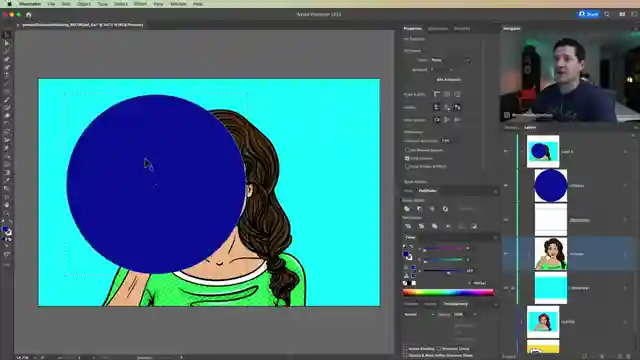The height and width of the screenshot is (360, 640).
Task: Hide the blue circle sublayer
Action: [506, 186]
